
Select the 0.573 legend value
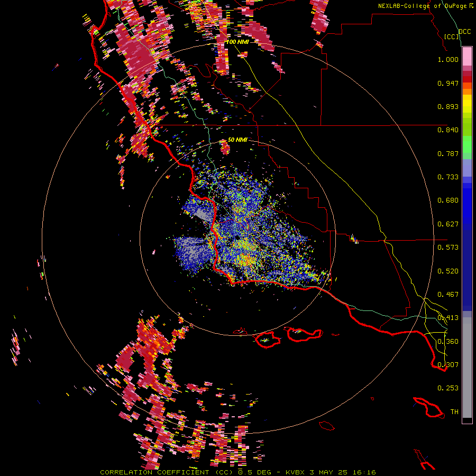(448, 248)
